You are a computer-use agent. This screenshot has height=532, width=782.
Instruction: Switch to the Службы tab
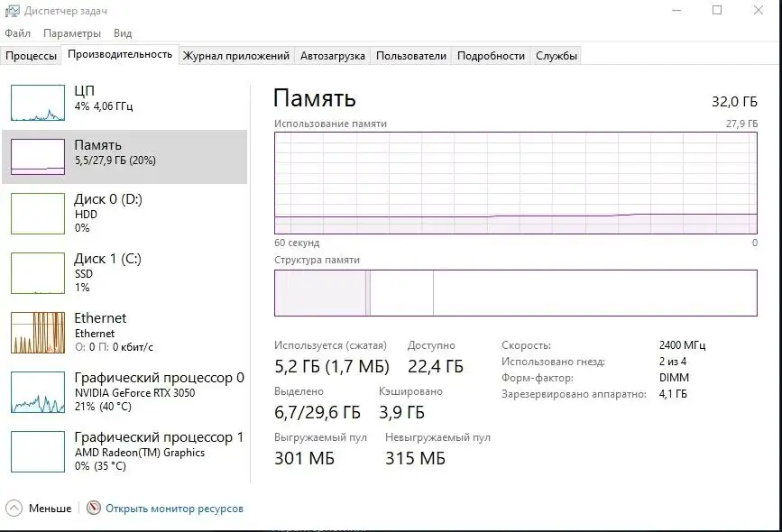click(x=557, y=54)
